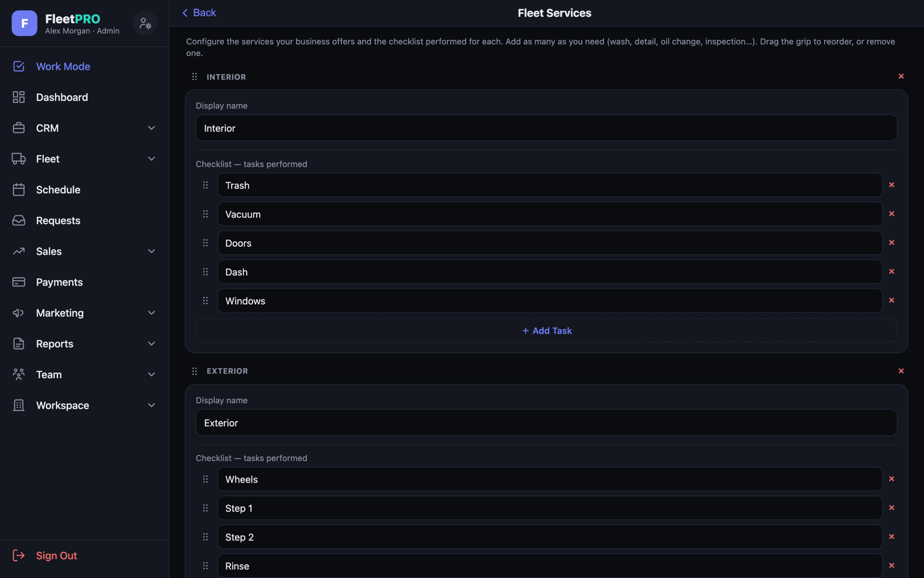The width and height of the screenshot is (924, 578).
Task: Click the Sales trend icon
Action: (x=18, y=251)
